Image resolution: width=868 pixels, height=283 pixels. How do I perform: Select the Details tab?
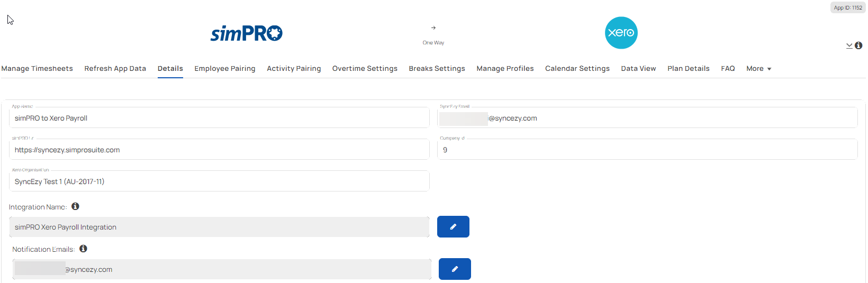[170, 68]
